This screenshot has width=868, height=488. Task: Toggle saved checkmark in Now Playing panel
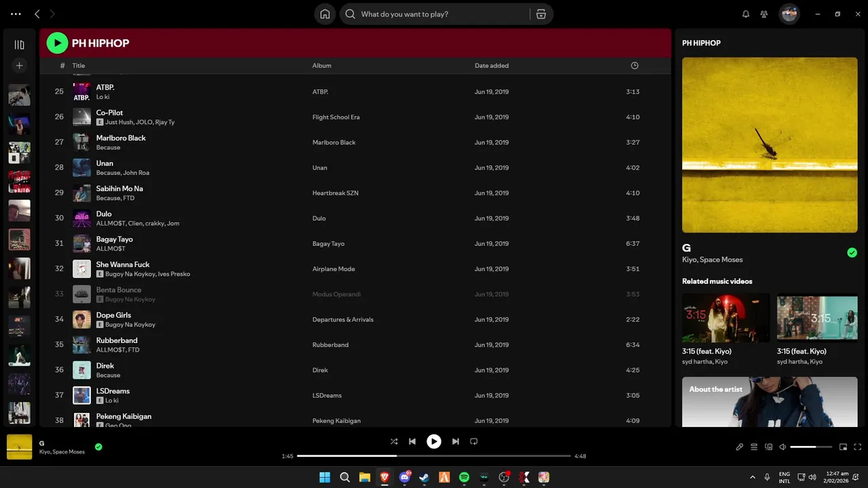[852, 253]
